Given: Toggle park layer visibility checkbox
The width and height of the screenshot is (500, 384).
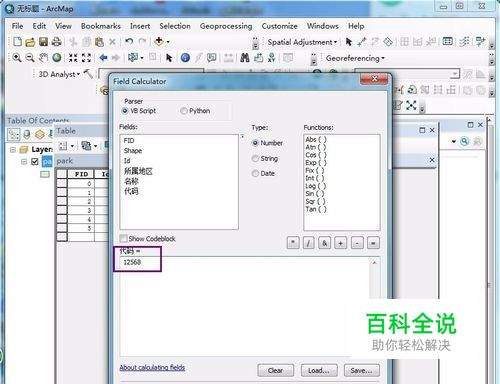Looking at the screenshot, I should [35, 162].
